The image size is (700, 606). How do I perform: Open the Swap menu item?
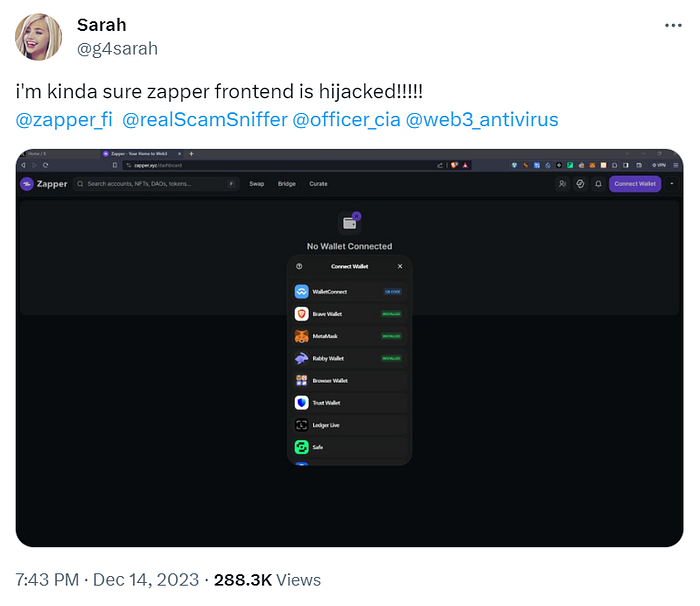(257, 184)
